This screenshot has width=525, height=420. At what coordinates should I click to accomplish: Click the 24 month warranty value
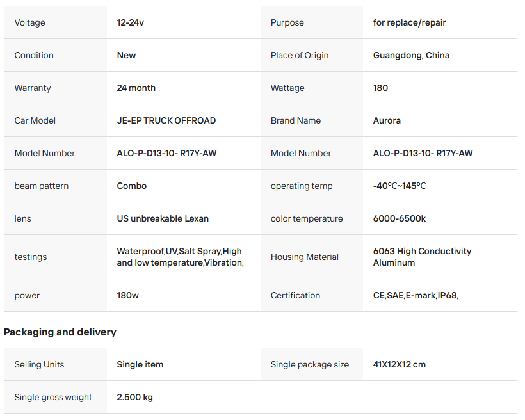click(136, 88)
